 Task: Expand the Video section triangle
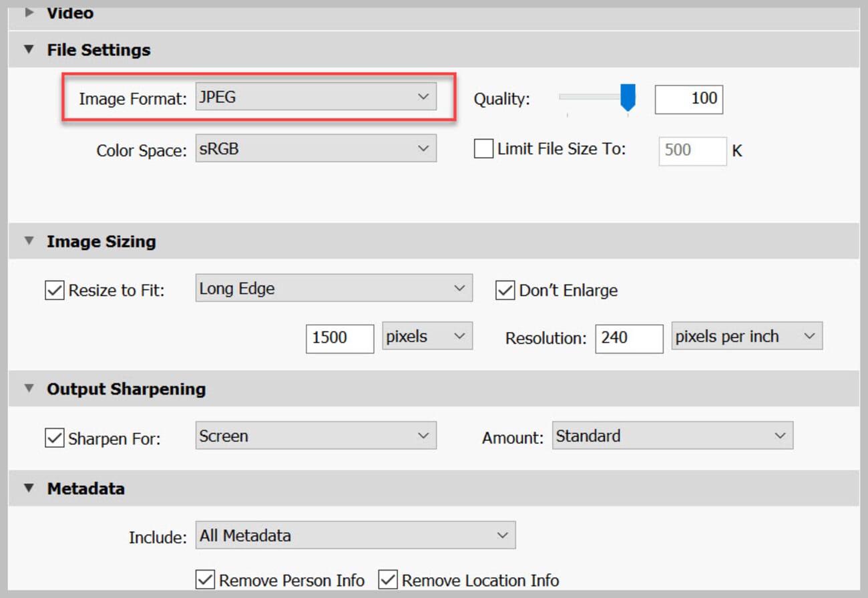tap(29, 13)
